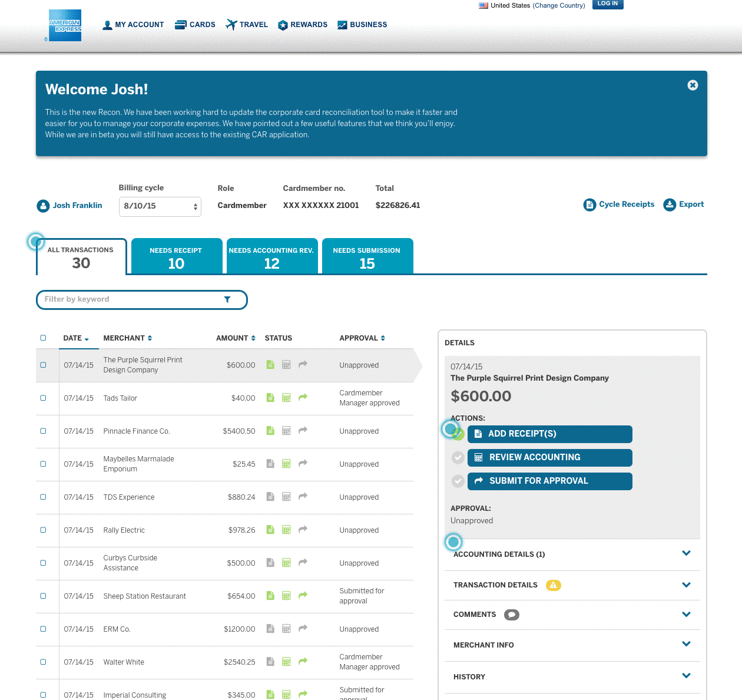Image resolution: width=742 pixels, height=700 pixels.
Task: Sort transactions by Date column
Action: coord(76,338)
